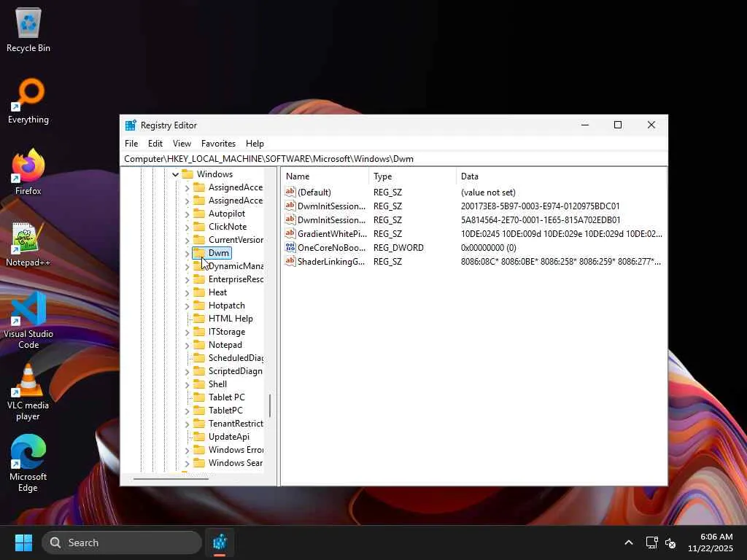The height and width of the screenshot is (560, 747).
Task: Click the Notepad key folder icon
Action: tap(199, 344)
